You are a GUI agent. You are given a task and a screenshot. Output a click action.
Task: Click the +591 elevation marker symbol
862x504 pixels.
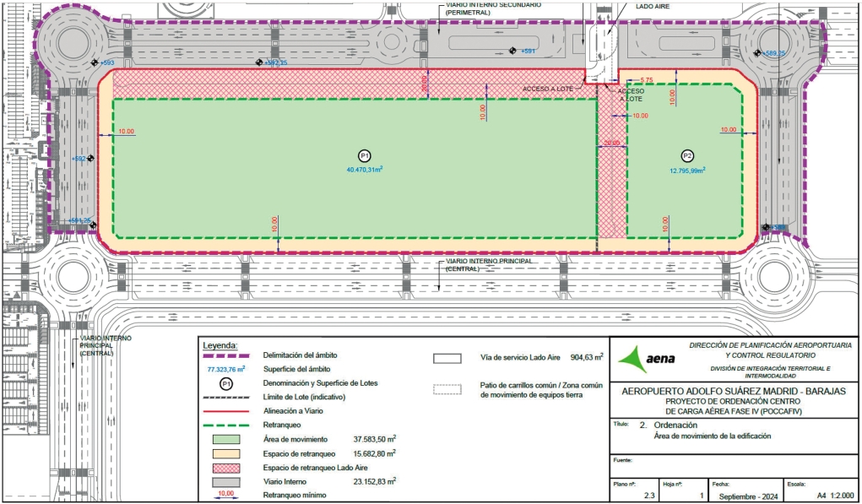pos(512,51)
